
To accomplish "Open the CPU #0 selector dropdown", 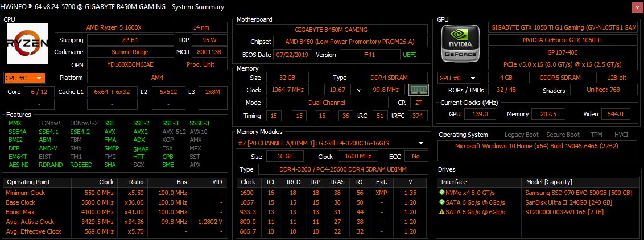I will pos(24,78).
